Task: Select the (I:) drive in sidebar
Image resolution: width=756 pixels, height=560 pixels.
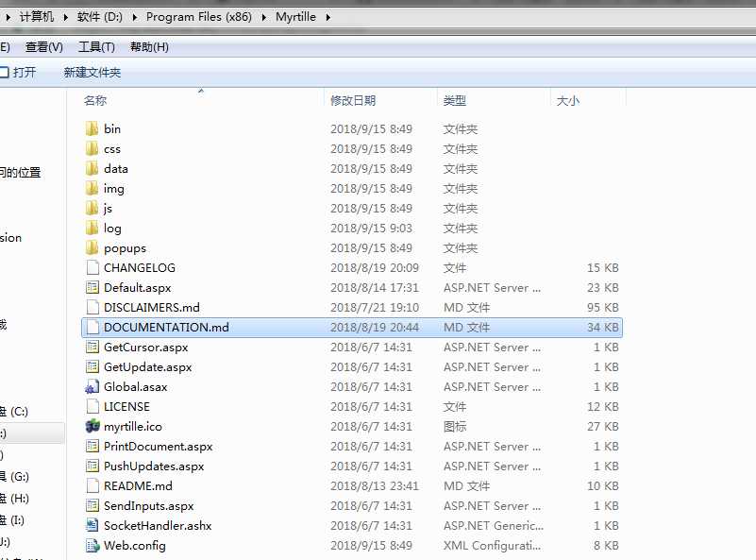Action: pos(12,520)
